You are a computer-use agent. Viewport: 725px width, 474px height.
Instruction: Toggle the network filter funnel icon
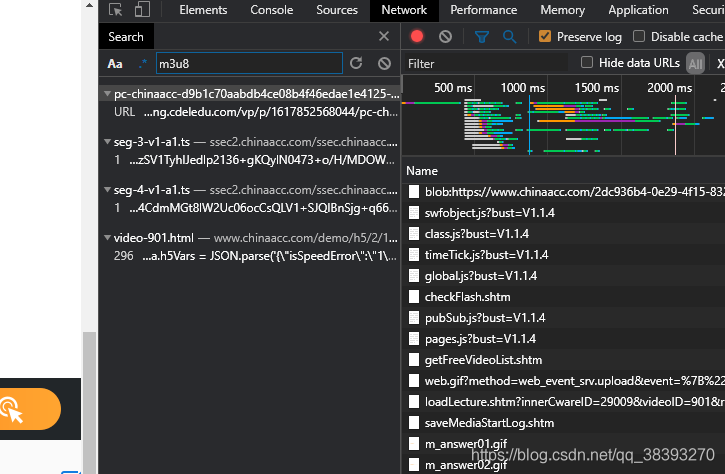tap(482, 37)
